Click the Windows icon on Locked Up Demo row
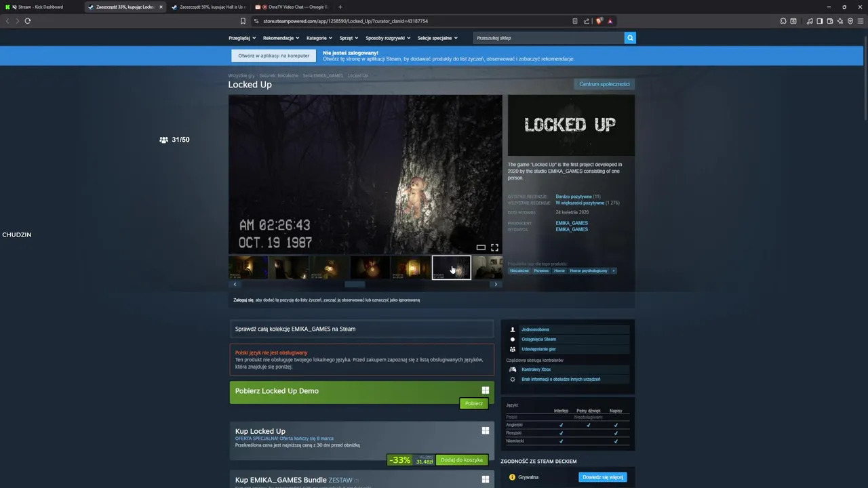Image resolution: width=868 pixels, height=488 pixels. pos(486,390)
